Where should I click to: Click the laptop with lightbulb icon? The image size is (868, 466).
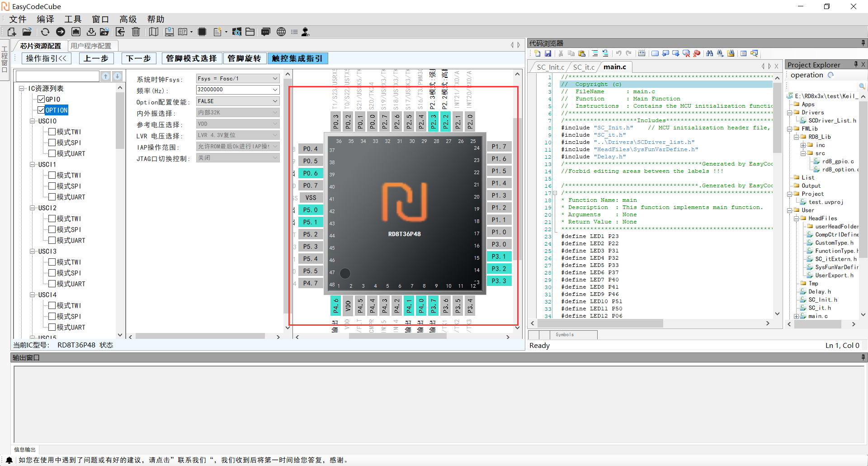169,32
